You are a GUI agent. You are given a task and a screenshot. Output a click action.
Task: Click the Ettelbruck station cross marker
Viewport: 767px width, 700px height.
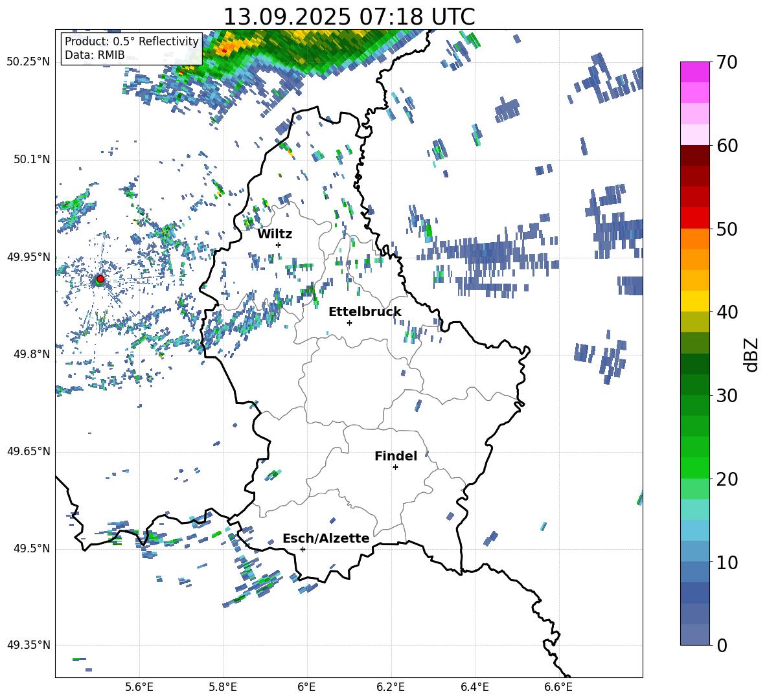(x=349, y=322)
